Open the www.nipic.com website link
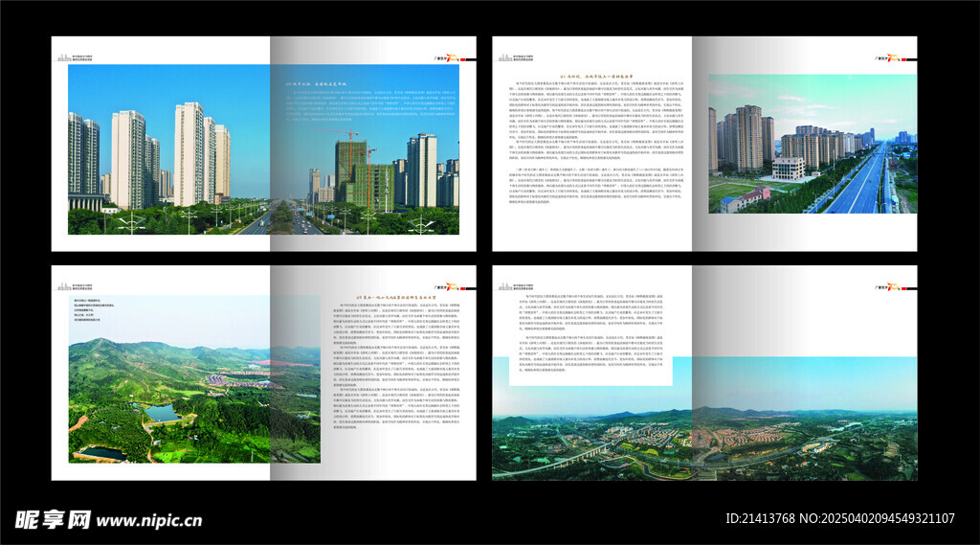Viewport: 980px width, 545px height. 148,522
